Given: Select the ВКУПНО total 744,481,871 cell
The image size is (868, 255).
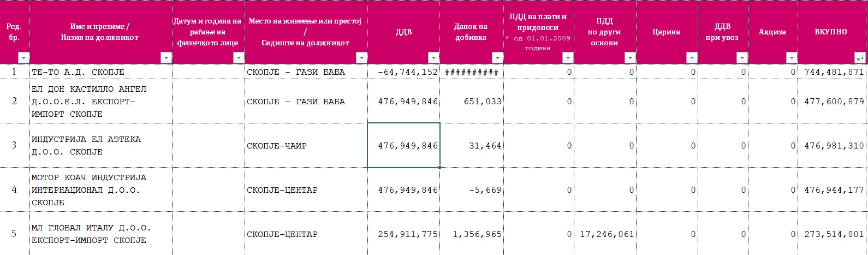Looking at the screenshot, I should pos(833,72).
